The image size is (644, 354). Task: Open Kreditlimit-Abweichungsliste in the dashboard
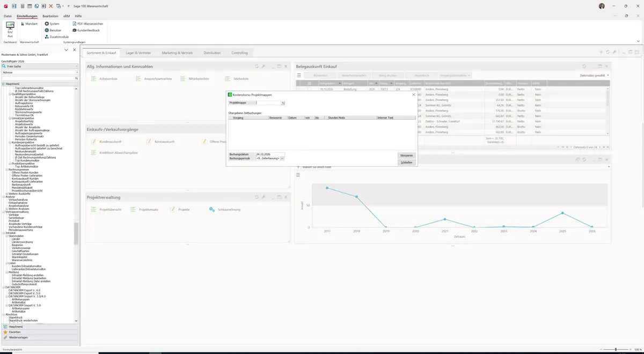(115, 153)
